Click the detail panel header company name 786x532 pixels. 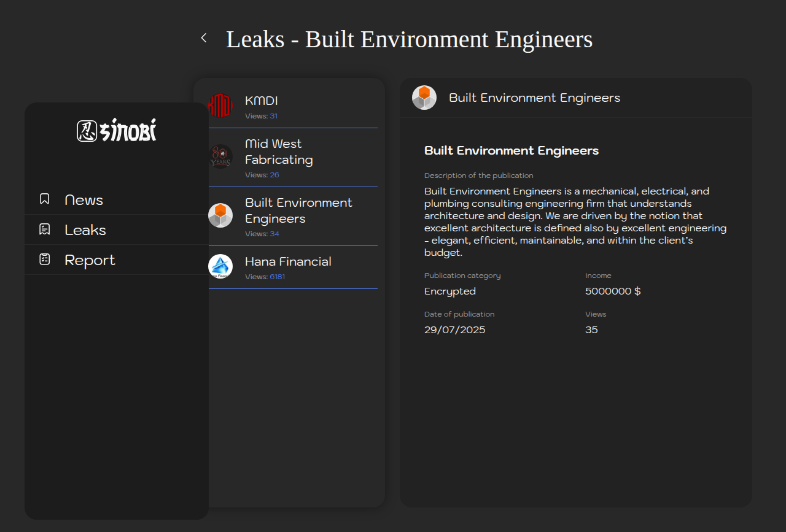535,98
